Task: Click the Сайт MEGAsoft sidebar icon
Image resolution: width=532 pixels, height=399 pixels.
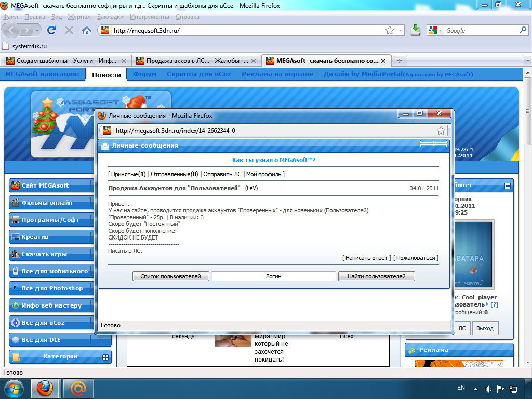Action: tap(15, 185)
